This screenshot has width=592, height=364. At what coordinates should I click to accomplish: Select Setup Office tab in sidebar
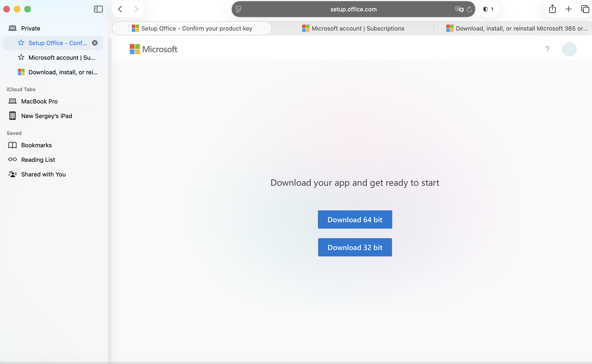[53, 43]
